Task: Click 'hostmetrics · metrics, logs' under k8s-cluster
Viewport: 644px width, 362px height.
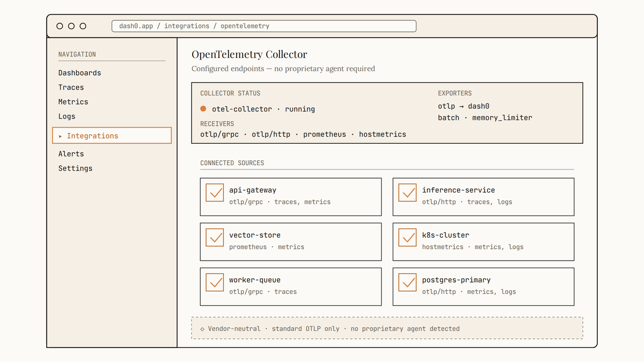Action: click(x=473, y=247)
